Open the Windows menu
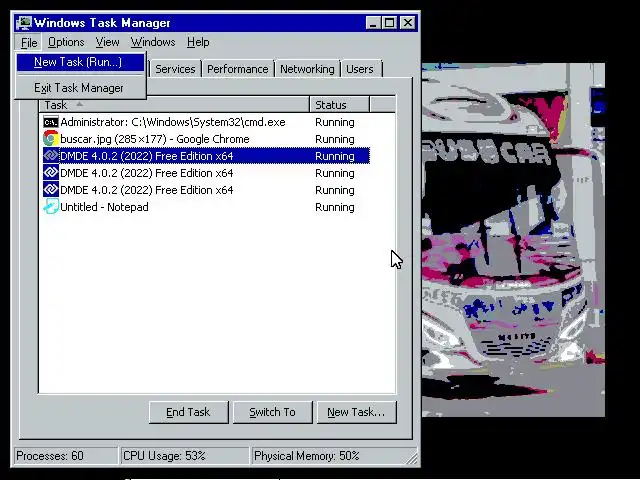This screenshot has height=480, width=640. pos(153,42)
